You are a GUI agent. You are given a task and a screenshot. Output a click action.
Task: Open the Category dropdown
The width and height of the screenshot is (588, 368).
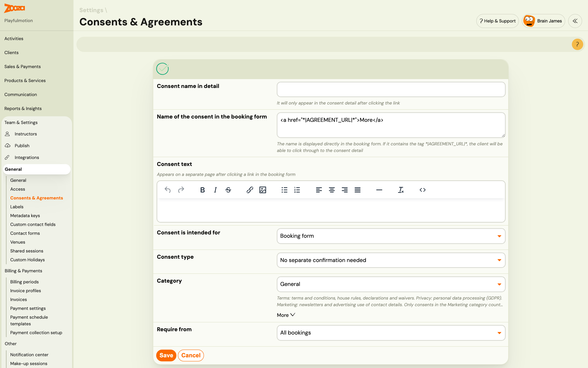[x=391, y=284]
